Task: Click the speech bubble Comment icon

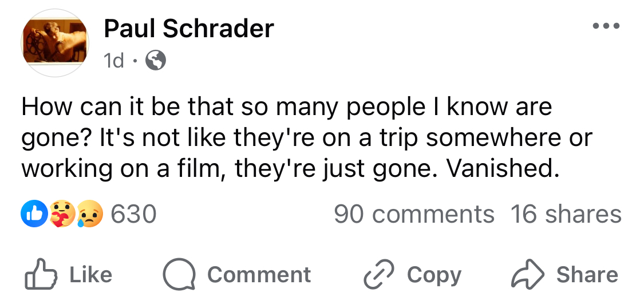Action: 179,274
